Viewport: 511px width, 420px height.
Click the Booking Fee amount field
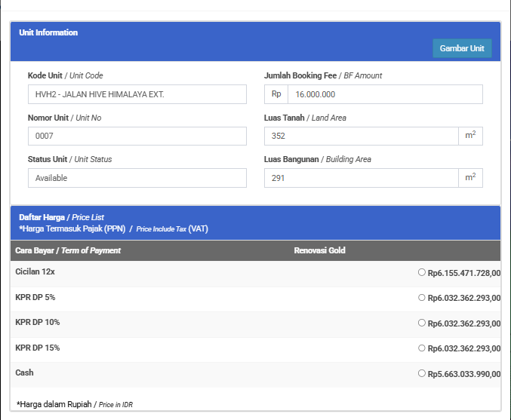[385, 94]
